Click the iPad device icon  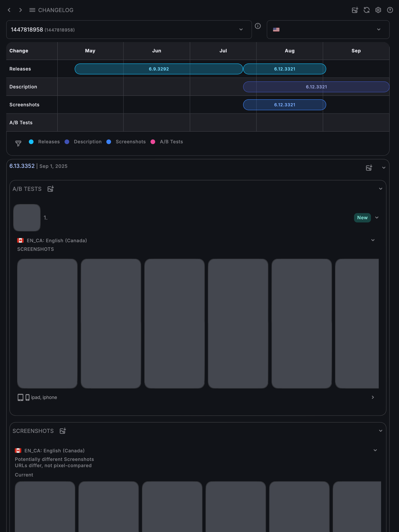tap(20, 397)
